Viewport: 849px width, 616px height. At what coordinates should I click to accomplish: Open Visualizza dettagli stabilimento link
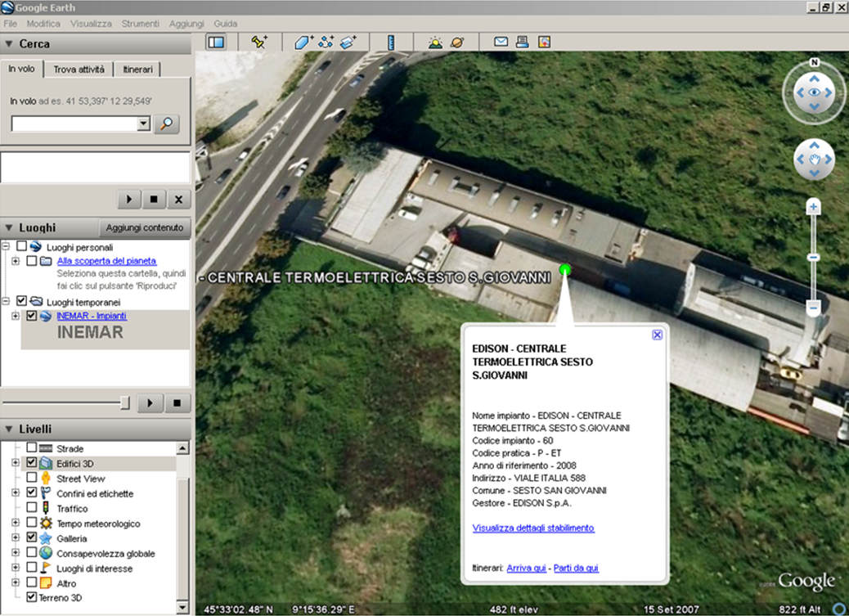(x=533, y=528)
